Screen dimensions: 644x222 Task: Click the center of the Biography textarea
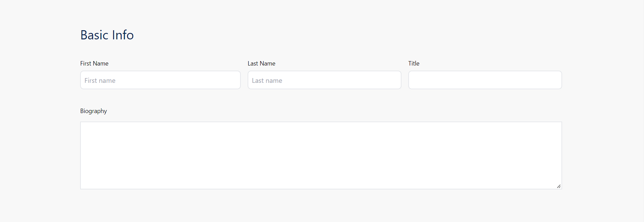point(321,155)
